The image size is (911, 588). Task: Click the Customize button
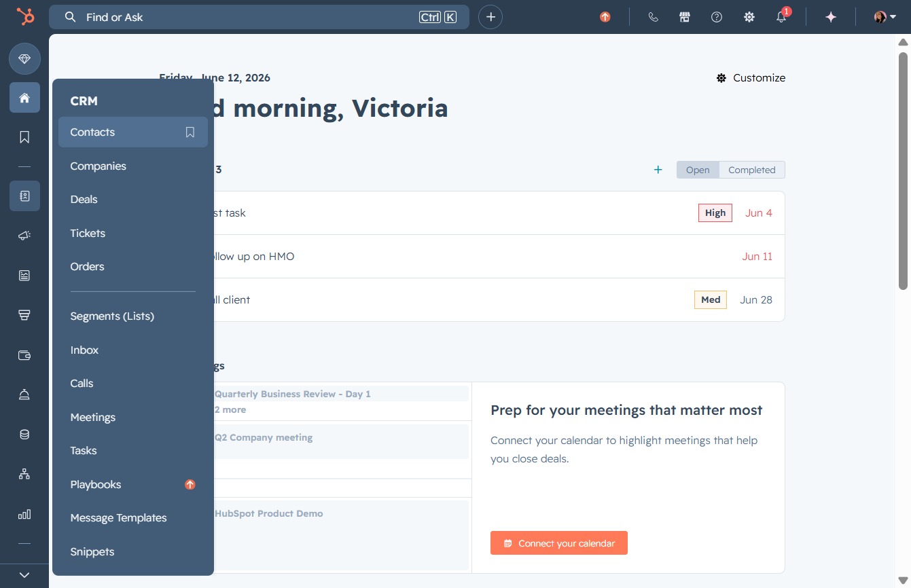[751, 78]
